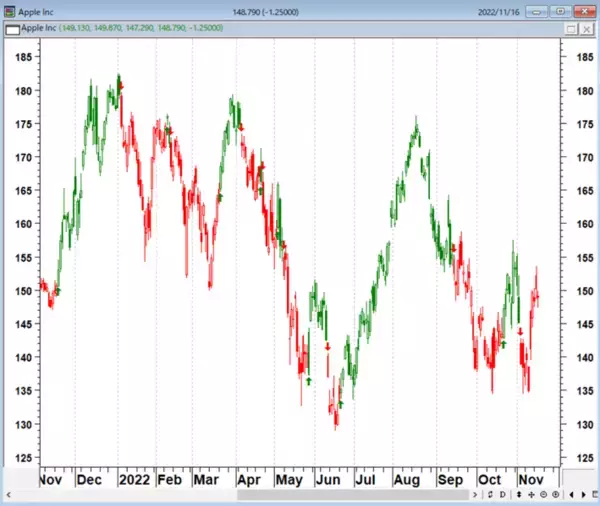Zoom in the chart with plus icon
Viewport: 600px width, 506px height.
(x=556, y=495)
